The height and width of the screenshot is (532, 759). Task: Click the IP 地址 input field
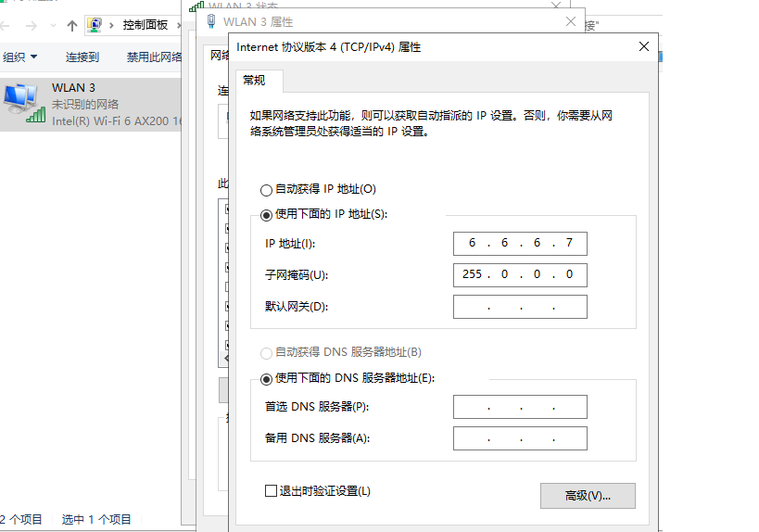520,244
